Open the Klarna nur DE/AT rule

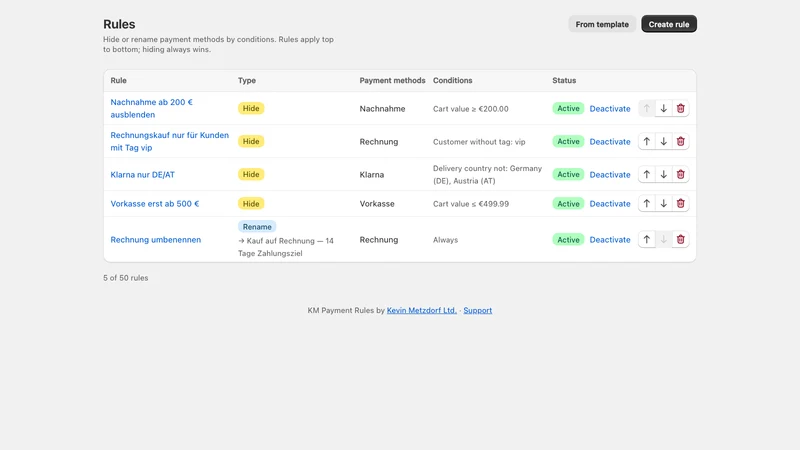(x=142, y=174)
